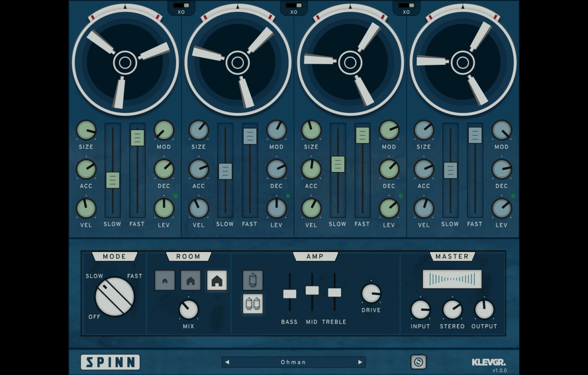The height and width of the screenshot is (375, 588).
Task: Click first rotor's SLOW speed slider handle
Action: point(113,180)
